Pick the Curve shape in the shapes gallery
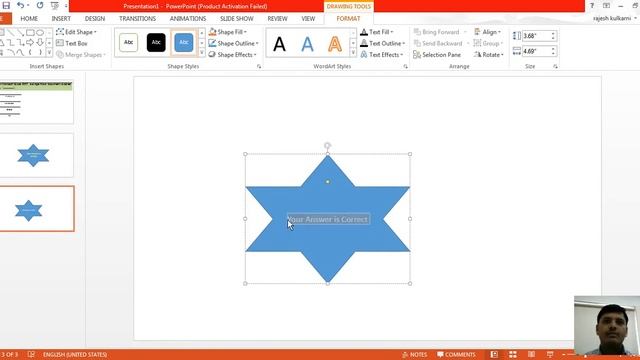 click(x=20, y=52)
